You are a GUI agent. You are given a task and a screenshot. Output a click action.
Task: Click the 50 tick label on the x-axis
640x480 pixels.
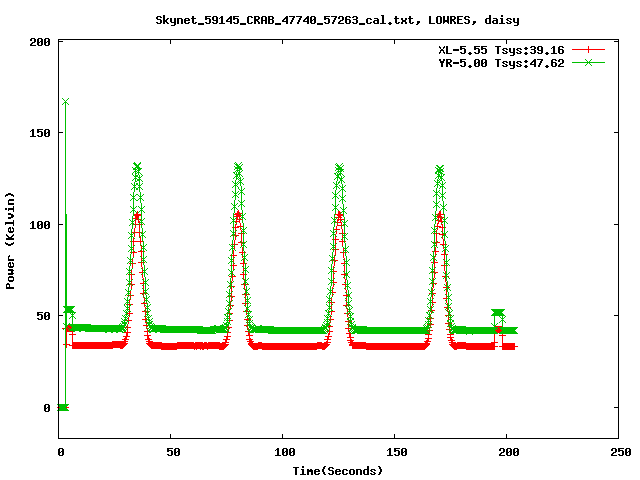[x=173, y=452]
